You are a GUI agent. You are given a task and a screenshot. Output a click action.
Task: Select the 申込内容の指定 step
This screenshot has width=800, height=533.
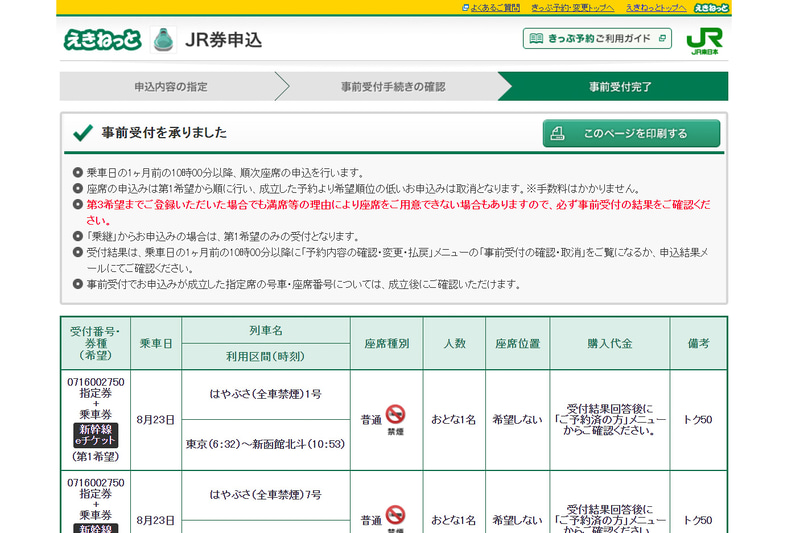(171, 87)
